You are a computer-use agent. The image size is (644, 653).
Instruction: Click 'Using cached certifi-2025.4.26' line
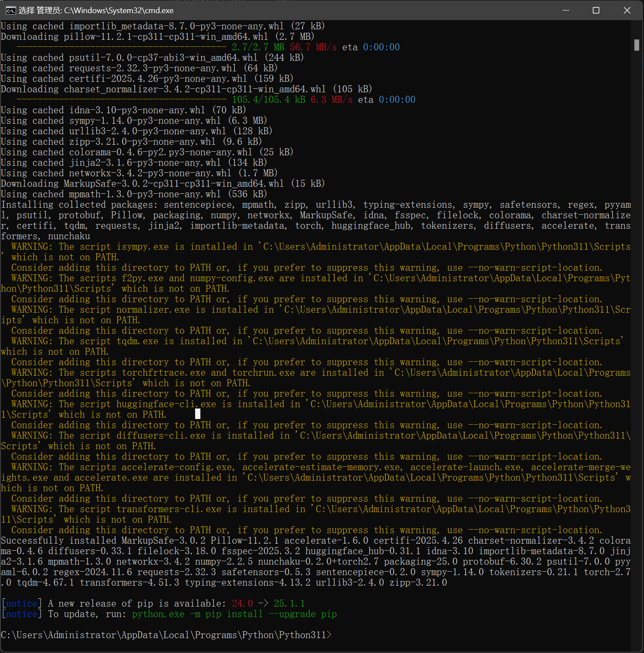click(147, 79)
